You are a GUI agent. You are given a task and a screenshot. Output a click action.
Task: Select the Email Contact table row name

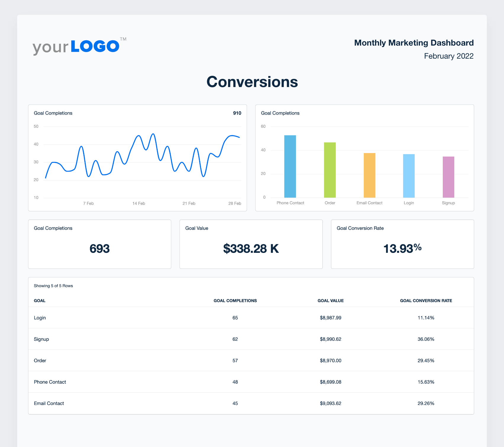click(49, 403)
